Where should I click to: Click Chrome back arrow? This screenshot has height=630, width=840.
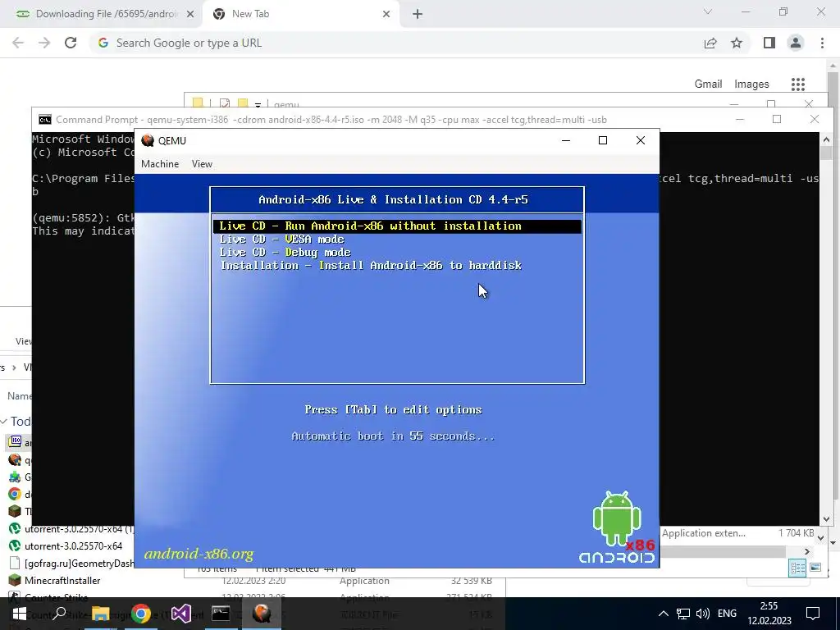(18, 43)
